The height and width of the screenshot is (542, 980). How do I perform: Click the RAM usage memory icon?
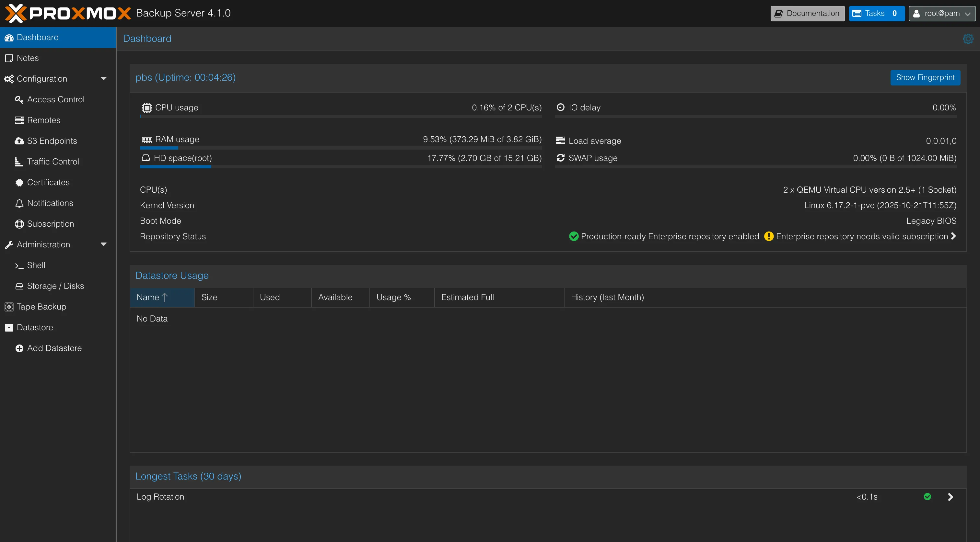(x=146, y=140)
